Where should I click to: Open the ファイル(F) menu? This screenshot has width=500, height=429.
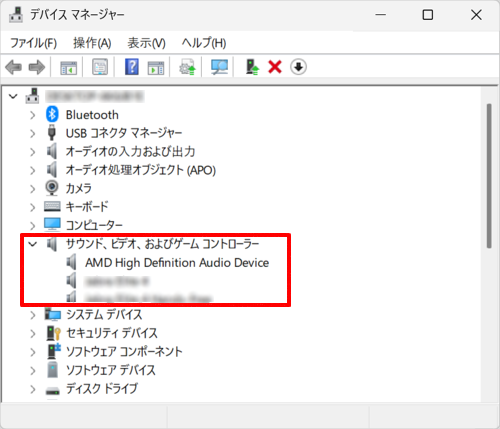pos(33,43)
